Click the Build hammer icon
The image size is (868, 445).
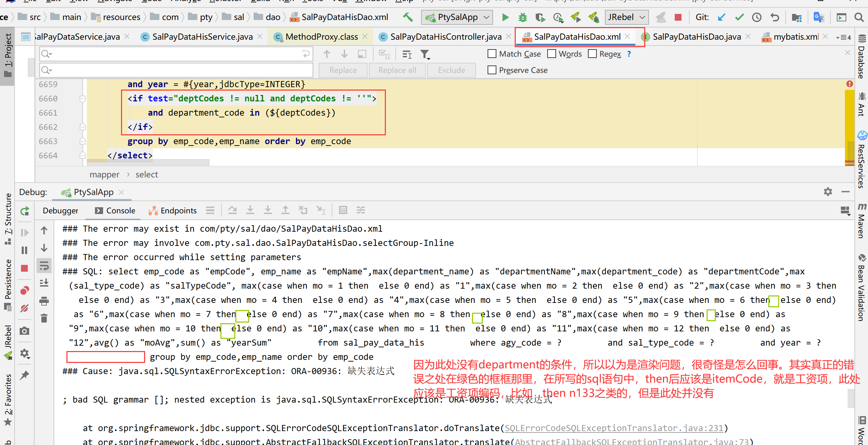click(x=408, y=17)
